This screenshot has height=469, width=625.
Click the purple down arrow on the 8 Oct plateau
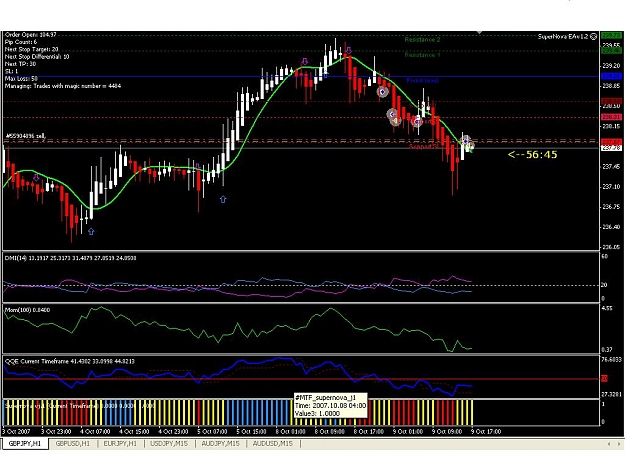click(x=305, y=62)
